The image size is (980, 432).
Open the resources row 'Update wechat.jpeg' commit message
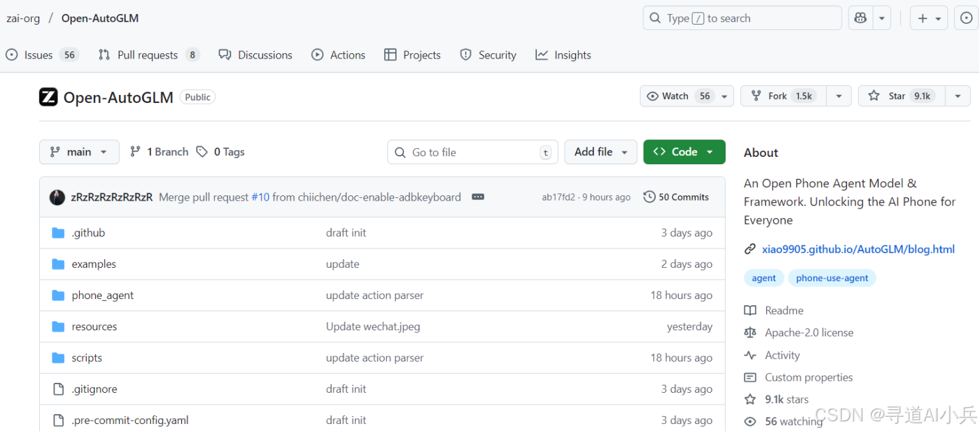click(x=373, y=326)
